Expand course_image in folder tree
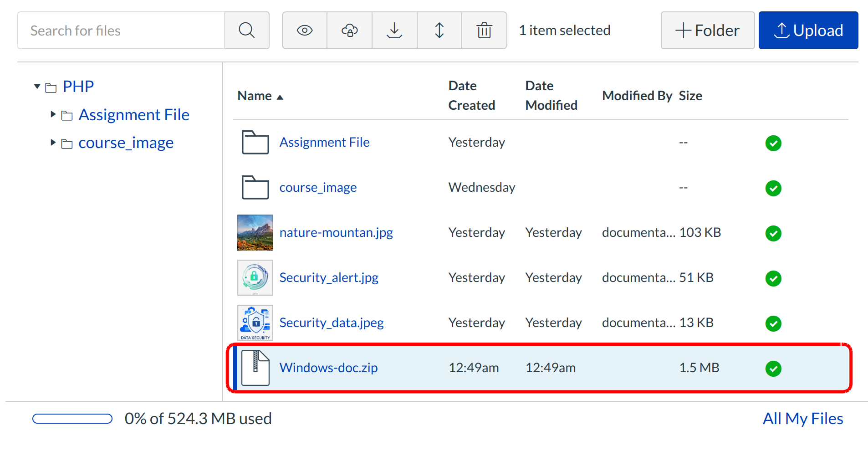The image size is (868, 451). pyautogui.click(x=53, y=143)
